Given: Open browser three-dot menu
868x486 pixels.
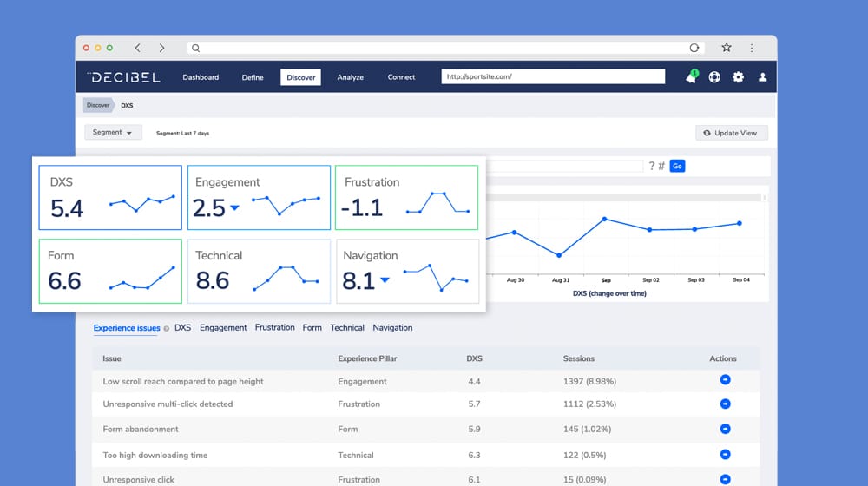Looking at the screenshot, I should coord(752,48).
